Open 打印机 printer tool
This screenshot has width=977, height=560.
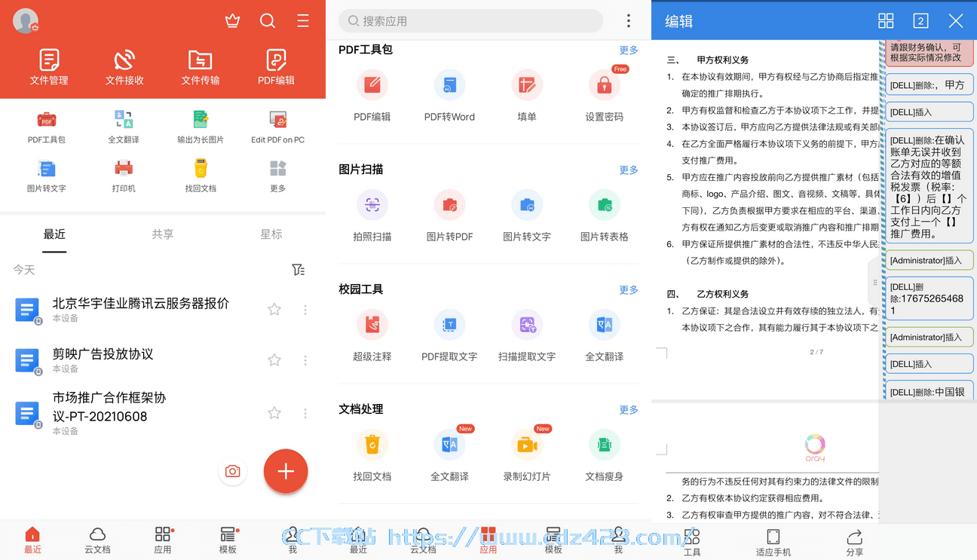coord(124,175)
